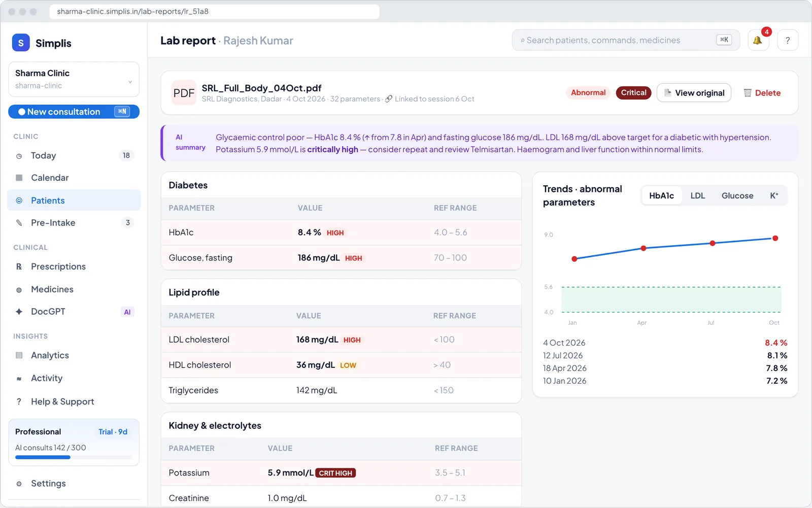The image size is (812, 508).
Task: Click the Pre-Intake pencil icon
Action: 19,223
